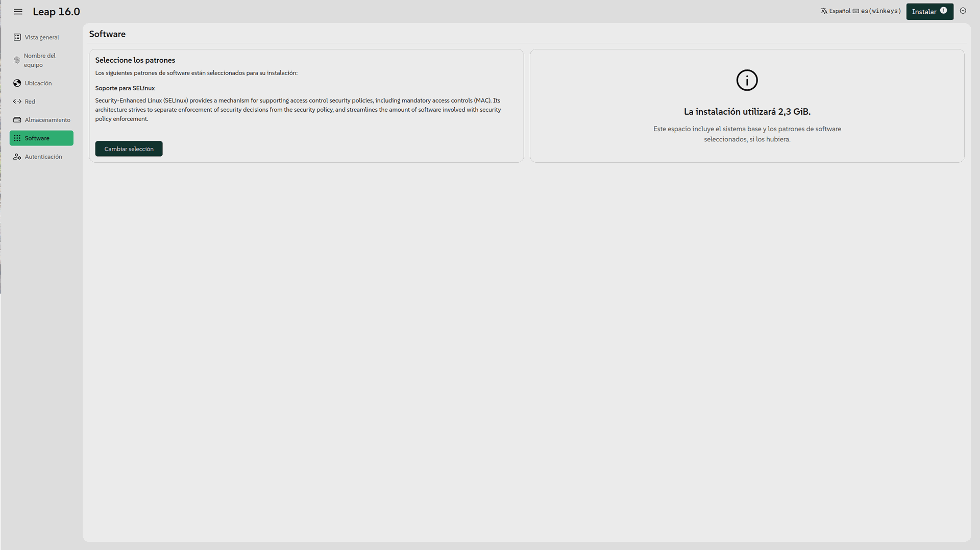The height and width of the screenshot is (550, 980).
Task: Open the es(winkeys) keyboard layout selector
Action: click(880, 11)
